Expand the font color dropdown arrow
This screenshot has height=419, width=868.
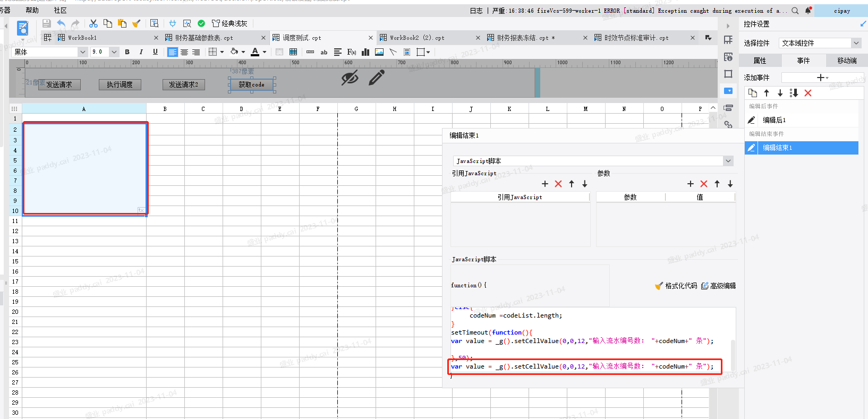265,52
